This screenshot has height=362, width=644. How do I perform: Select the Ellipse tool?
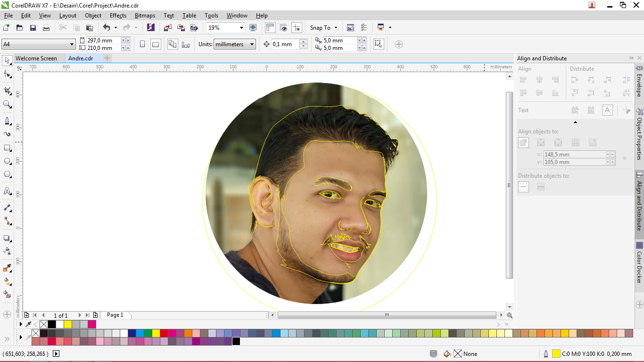7,161
